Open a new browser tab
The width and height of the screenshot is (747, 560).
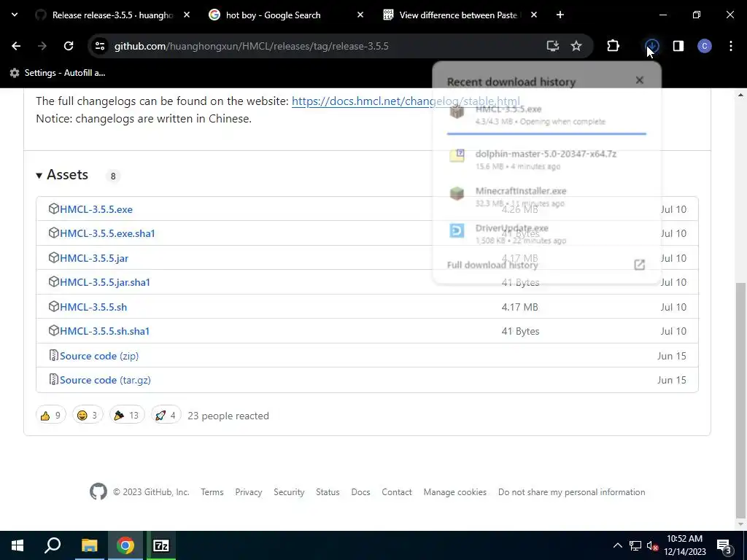click(x=560, y=15)
